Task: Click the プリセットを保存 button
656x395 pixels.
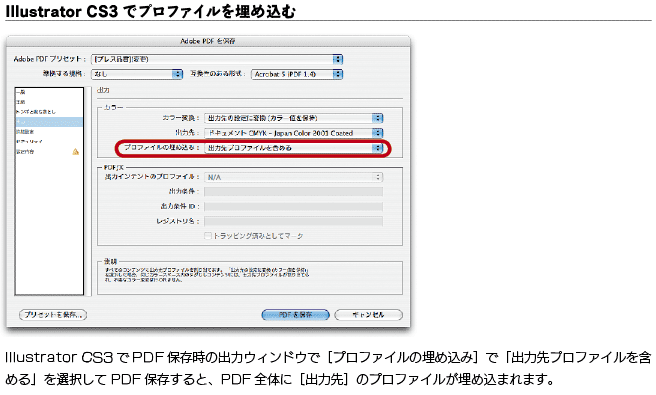Action: coord(53,315)
